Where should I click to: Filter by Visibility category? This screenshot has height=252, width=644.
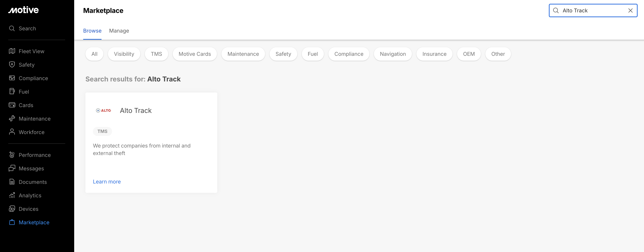pyautogui.click(x=124, y=54)
